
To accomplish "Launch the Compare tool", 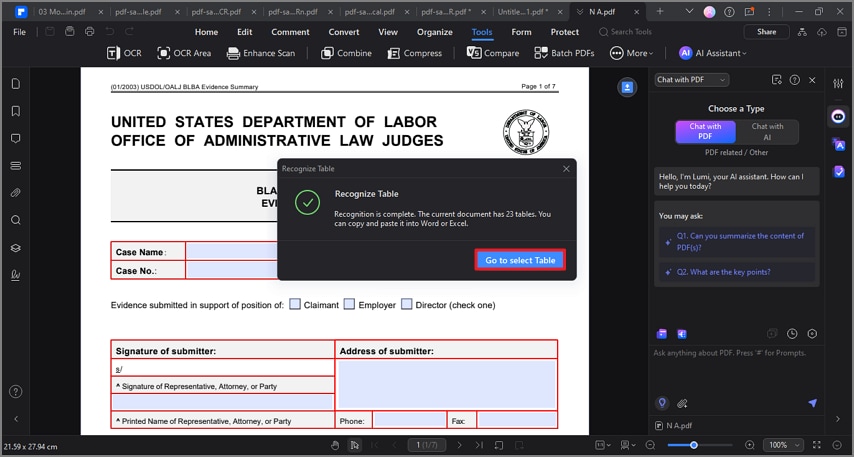I will (493, 53).
